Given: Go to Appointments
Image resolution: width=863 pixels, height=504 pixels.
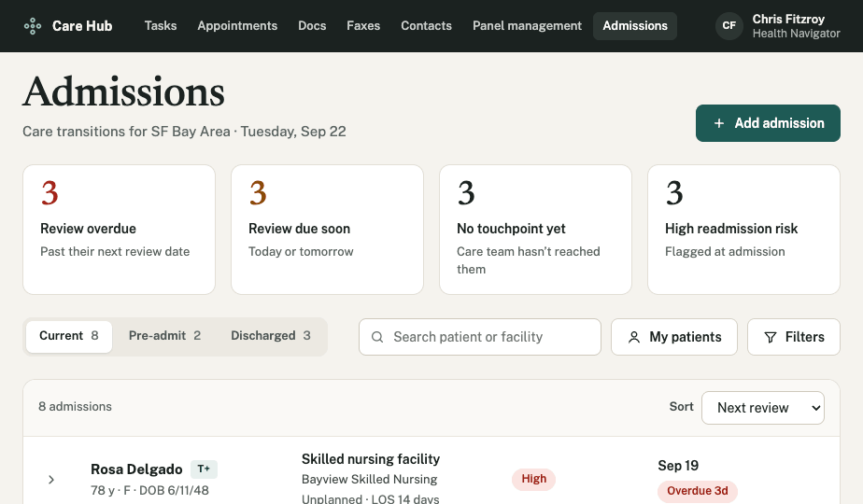Looking at the screenshot, I should pos(237,26).
